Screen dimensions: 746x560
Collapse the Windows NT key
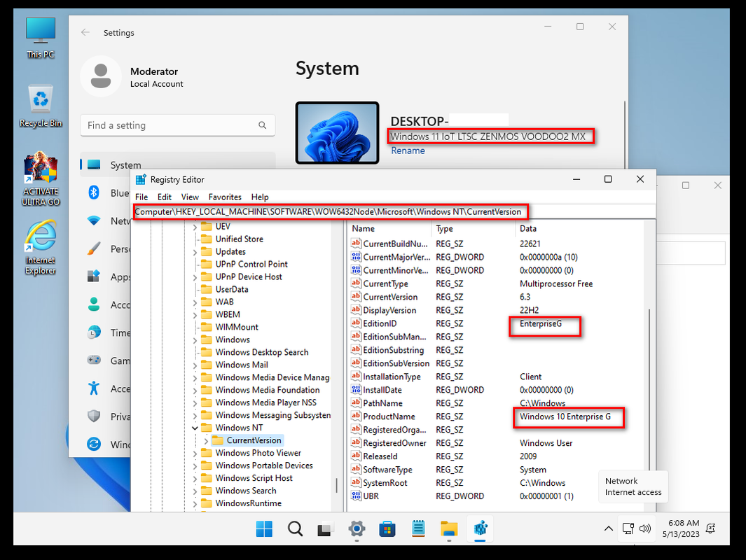[x=195, y=428]
